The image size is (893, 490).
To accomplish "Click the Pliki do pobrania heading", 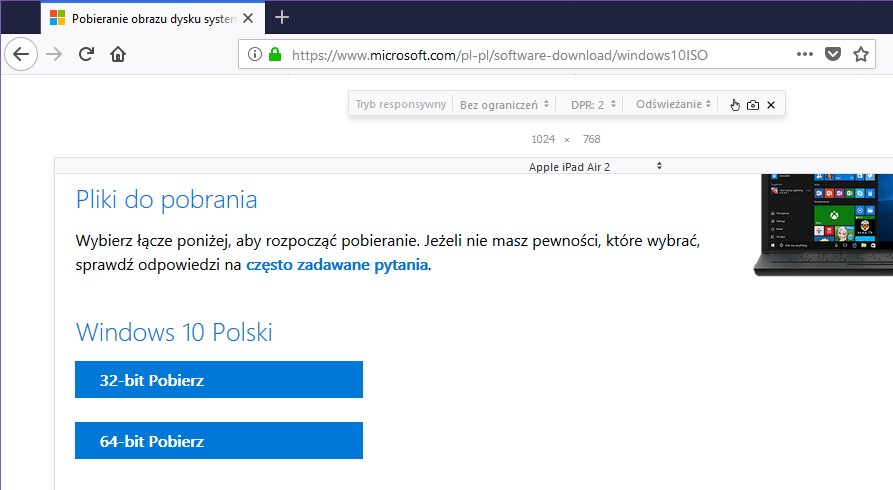I will 166,200.
